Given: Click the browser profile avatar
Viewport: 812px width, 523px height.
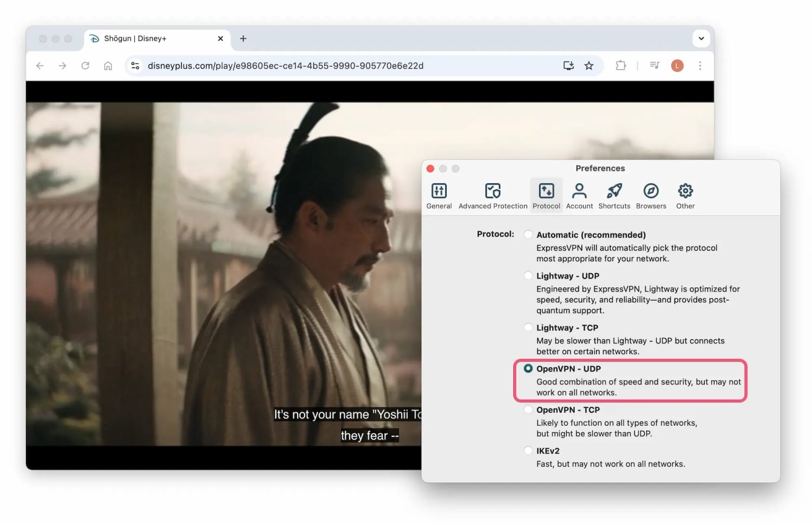Looking at the screenshot, I should [677, 65].
